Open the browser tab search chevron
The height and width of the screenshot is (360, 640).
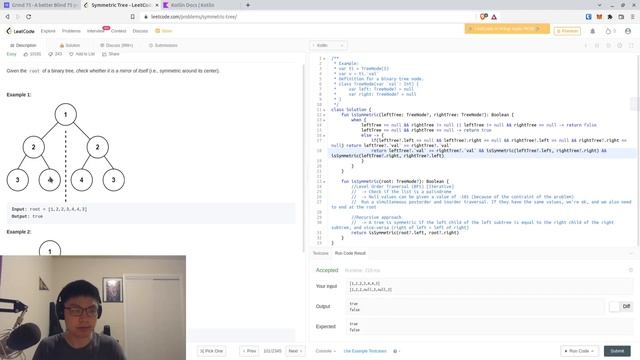tap(600, 5)
